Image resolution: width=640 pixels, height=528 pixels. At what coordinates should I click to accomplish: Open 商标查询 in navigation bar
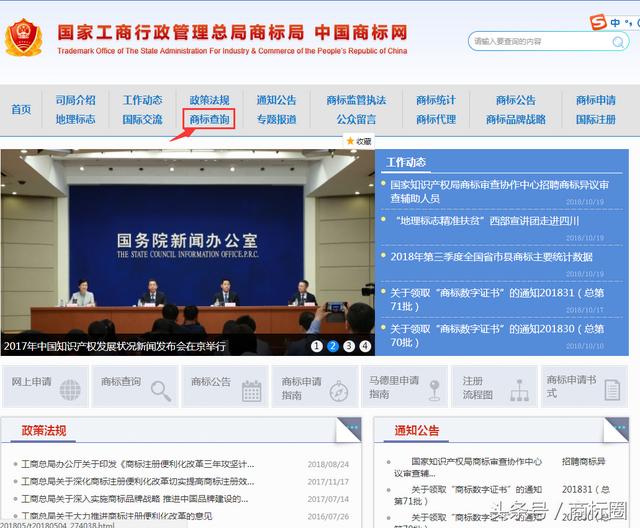coord(209,119)
